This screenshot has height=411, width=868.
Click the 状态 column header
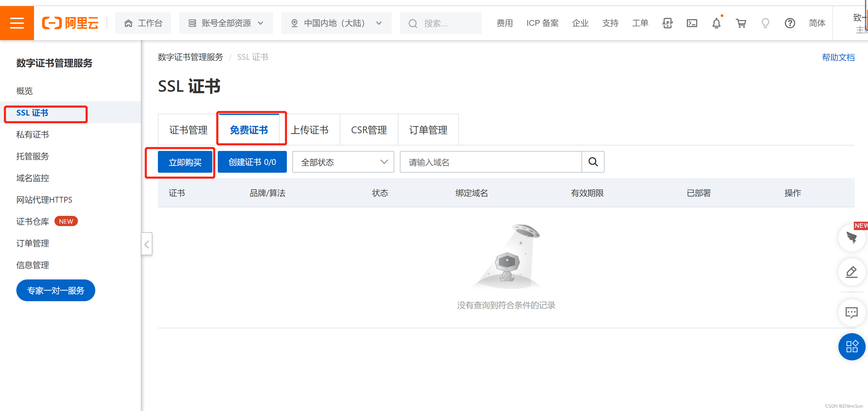380,193
